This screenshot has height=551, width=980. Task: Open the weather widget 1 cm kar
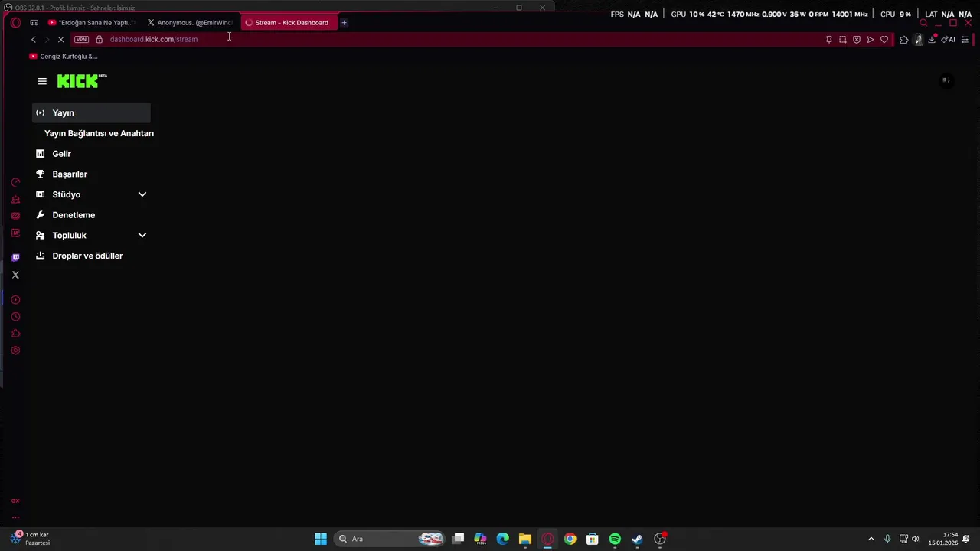point(31,539)
